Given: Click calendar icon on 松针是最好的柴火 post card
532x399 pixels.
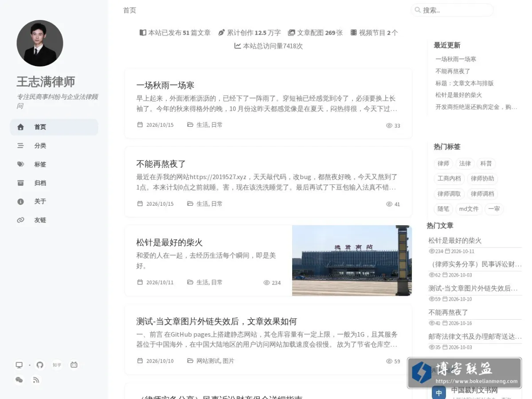Looking at the screenshot, I should (x=140, y=282).
